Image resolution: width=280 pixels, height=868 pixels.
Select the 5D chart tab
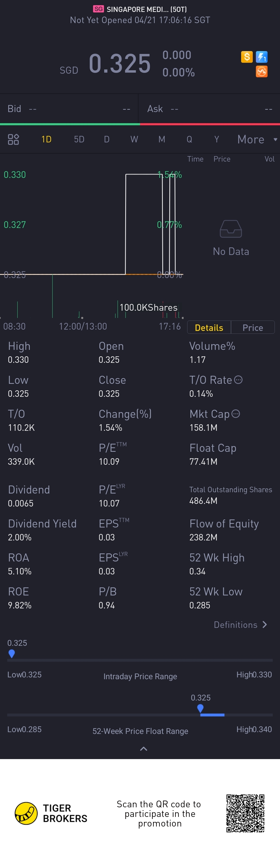[x=79, y=139]
